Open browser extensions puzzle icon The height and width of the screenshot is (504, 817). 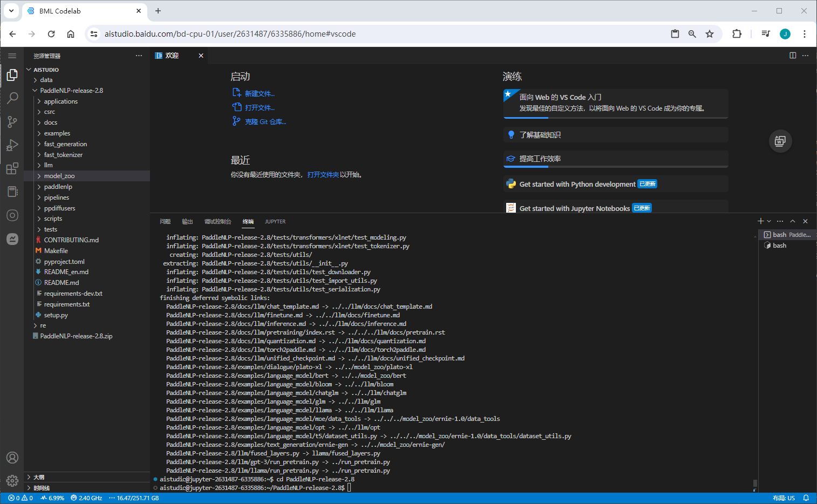[737, 34]
